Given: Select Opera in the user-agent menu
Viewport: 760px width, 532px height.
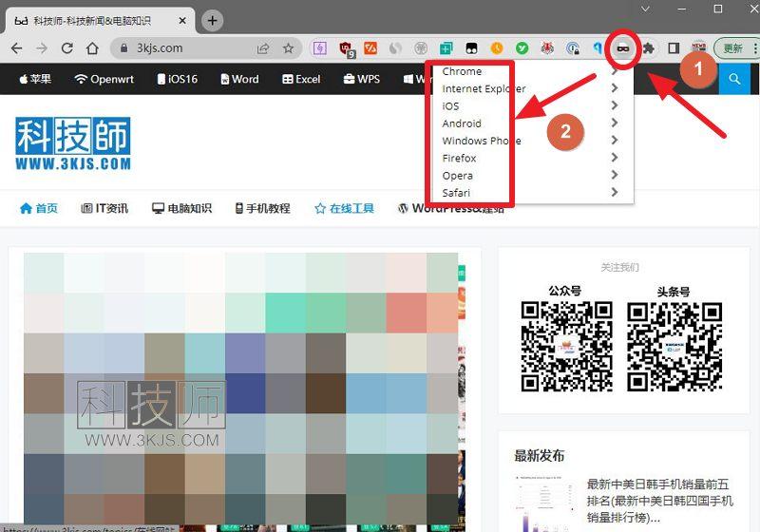Looking at the screenshot, I should point(457,176).
